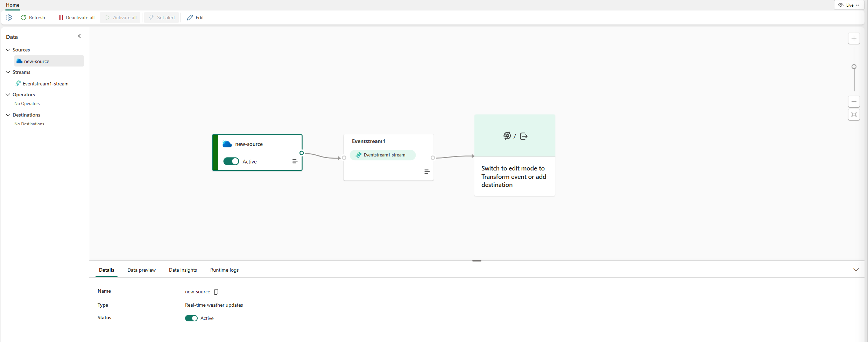Click the add destination icon on placeholder
The width and height of the screenshot is (868, 342).
(x=524, y=136)
